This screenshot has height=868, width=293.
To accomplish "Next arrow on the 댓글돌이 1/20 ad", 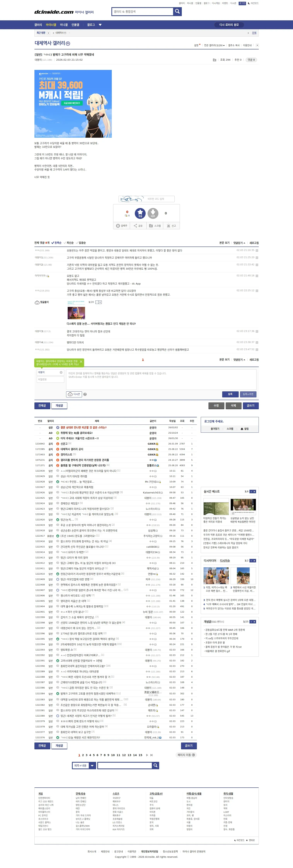I will 100,302.
